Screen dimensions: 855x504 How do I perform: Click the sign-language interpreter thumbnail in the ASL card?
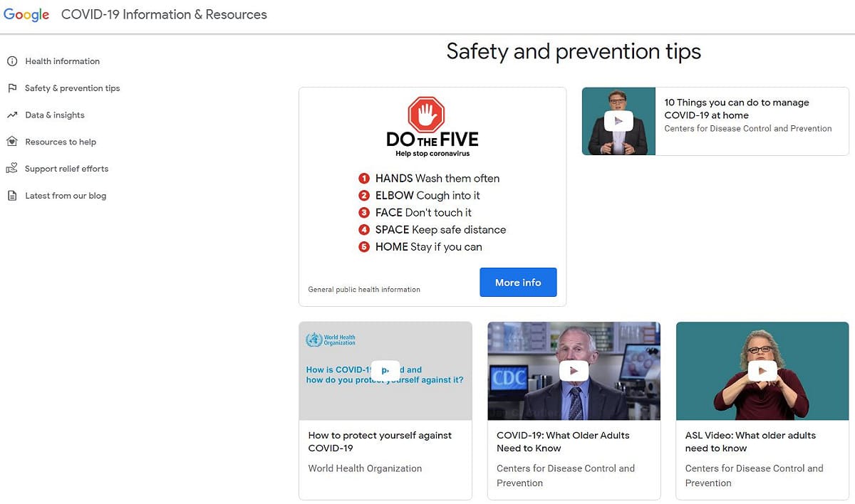coord(762,371)
